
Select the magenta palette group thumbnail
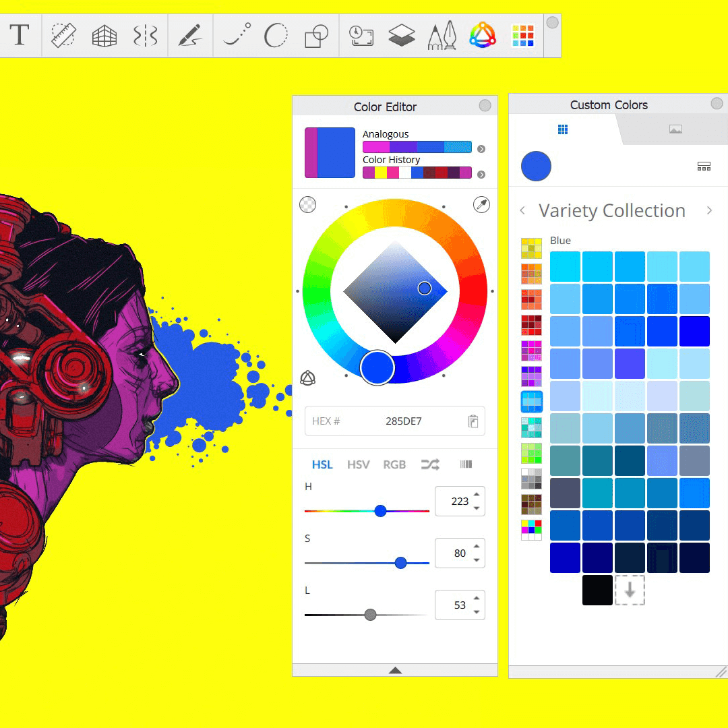coord(532,351)
